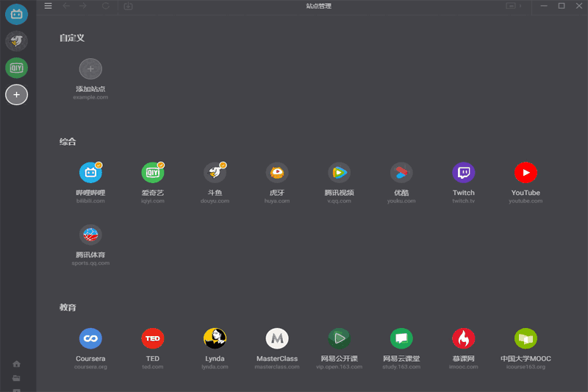
Task: Open the 中国大学MOOC site icon
Action: [x=526, y=338]
